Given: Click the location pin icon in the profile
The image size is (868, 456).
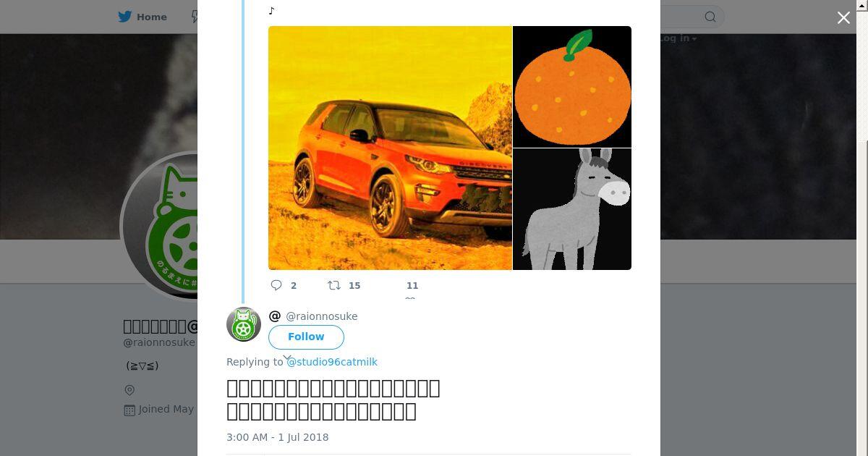Looking at the screenshot, I should pyautogui.click(x=129, y=390).
